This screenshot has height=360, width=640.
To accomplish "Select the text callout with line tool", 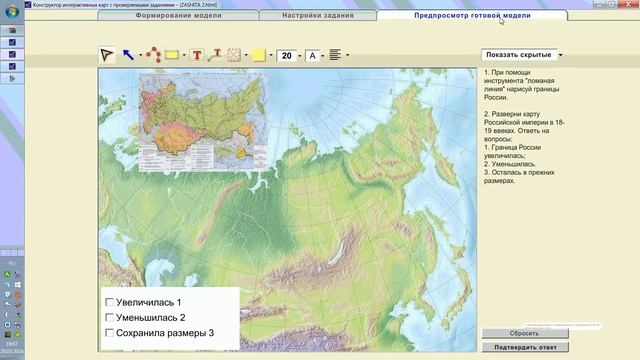I will click(x=214, y=55).
